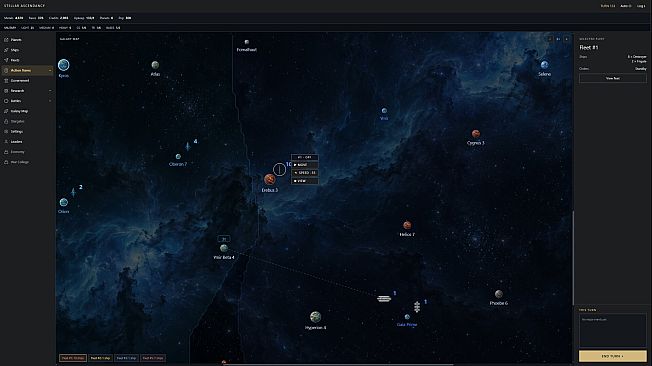The height and width of the screenshot is (366, 652).
Task: Focus the turn notes text box
Action: 612,331
